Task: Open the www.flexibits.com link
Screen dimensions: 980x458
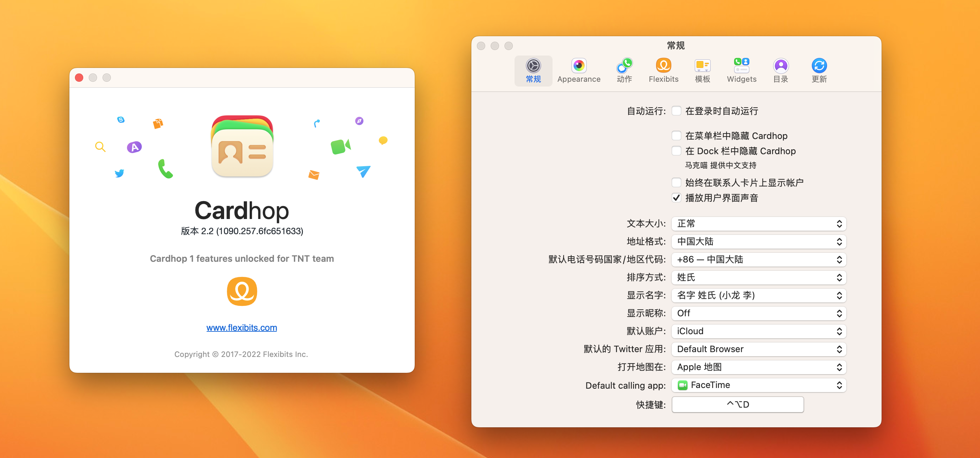Action: (242, 328)
